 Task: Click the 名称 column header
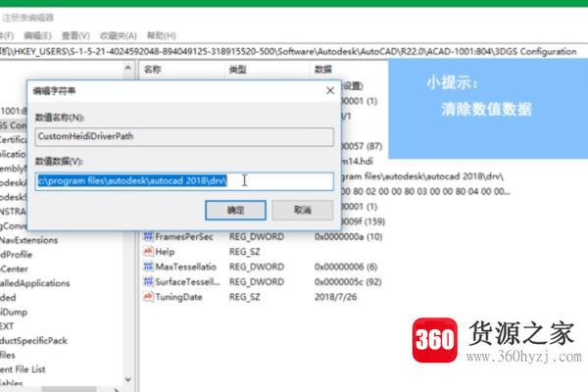153,69
